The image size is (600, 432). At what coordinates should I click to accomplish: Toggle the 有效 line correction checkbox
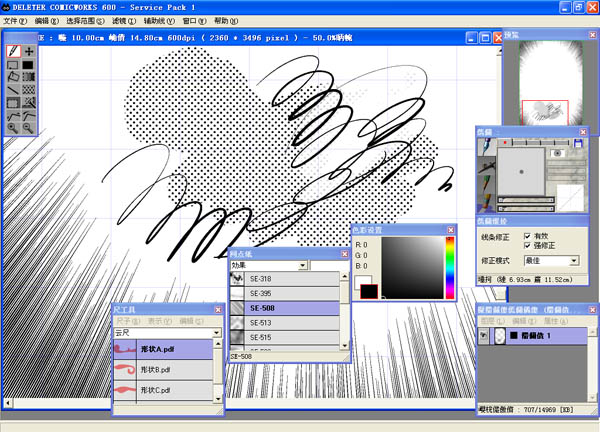tap(529, 234)
